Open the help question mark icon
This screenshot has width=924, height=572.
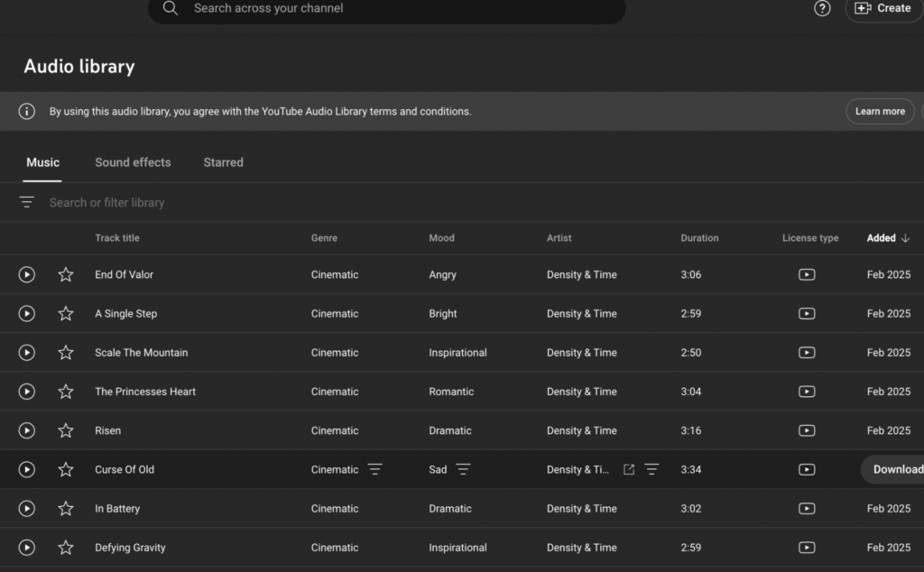pos(822,8)
